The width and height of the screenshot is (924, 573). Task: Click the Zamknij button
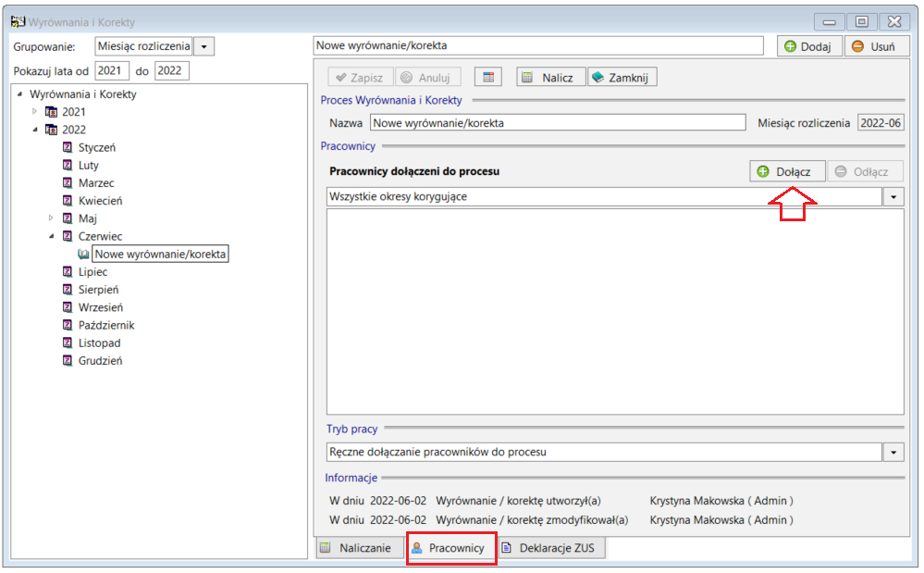[622, 77]
